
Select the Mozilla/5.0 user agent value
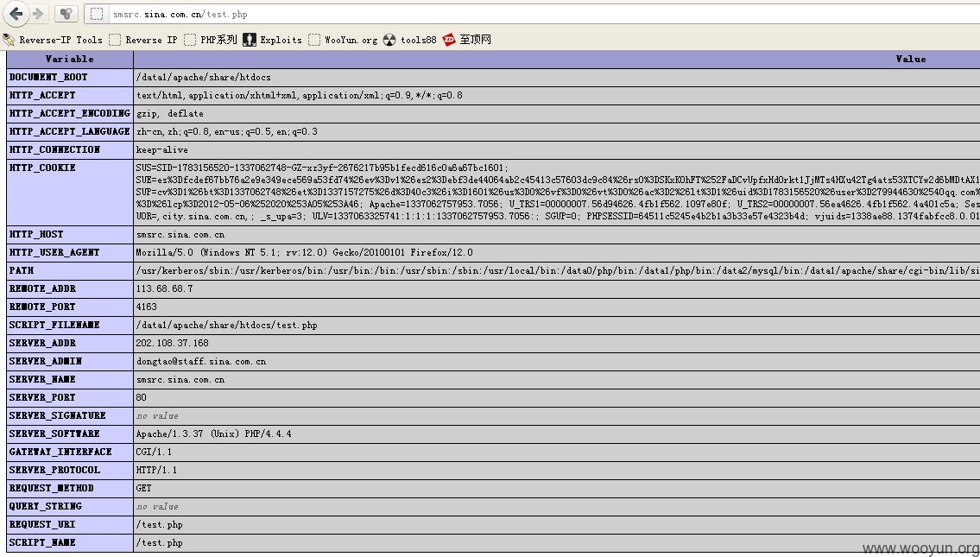(305, 253)
